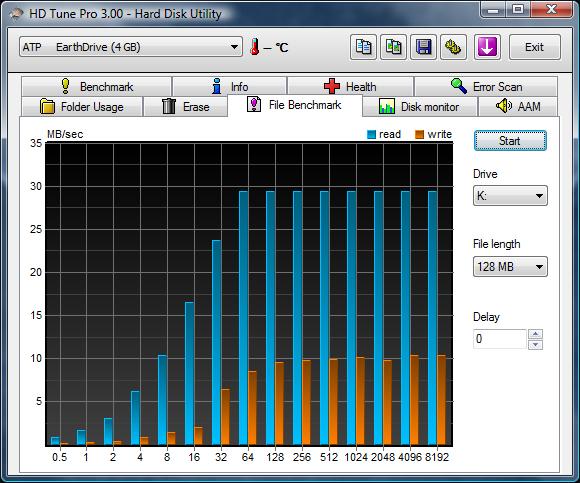Click the copy screenshot to clipboard icon

click(394, 47)
